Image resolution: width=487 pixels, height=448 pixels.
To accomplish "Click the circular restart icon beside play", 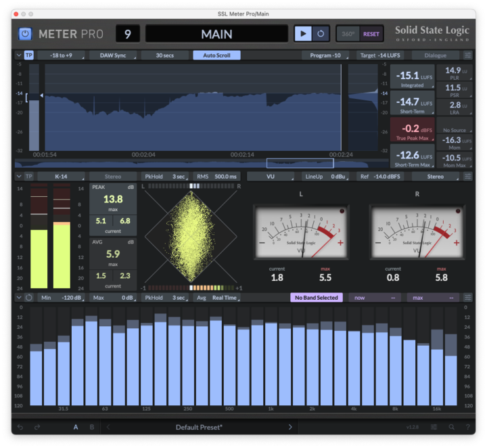I will pos(321,34).
